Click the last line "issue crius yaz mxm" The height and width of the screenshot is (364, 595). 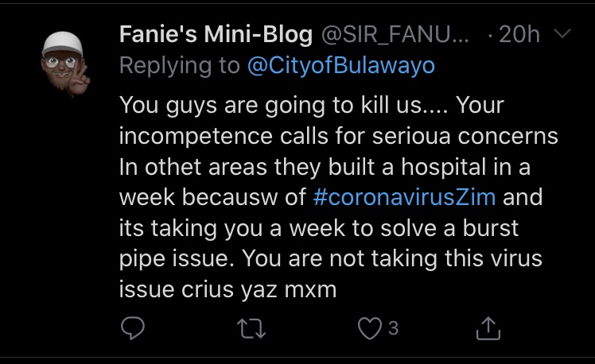point(227,291)
